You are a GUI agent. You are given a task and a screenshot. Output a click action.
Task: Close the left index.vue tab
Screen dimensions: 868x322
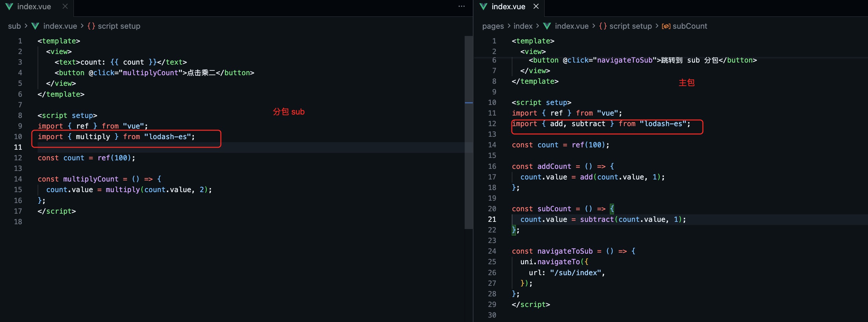[x=65, y=6]
